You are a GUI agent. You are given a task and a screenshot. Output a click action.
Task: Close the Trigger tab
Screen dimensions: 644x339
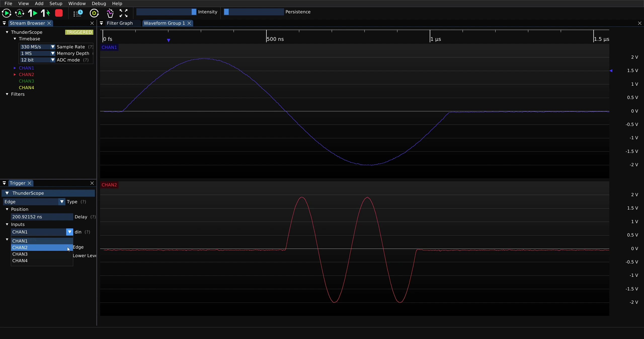pos(29,183)
